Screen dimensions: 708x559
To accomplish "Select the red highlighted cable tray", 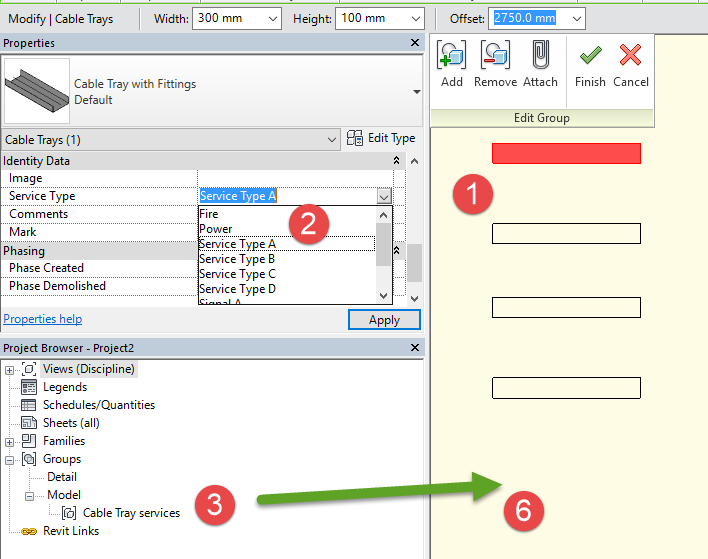I will pyautogui.click(x=566, y=154).
